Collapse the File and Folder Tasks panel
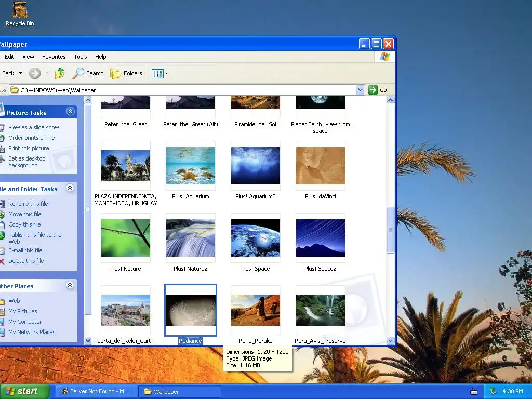This screenshot has width=532, height=399. (x=70, y=188)
